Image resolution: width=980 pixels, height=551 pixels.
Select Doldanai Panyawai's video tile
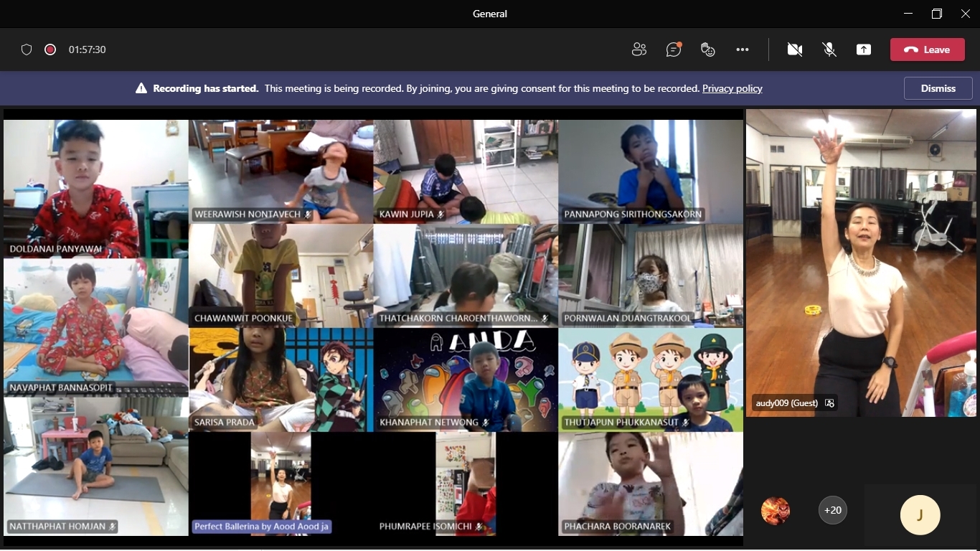(x=95, y=188)
